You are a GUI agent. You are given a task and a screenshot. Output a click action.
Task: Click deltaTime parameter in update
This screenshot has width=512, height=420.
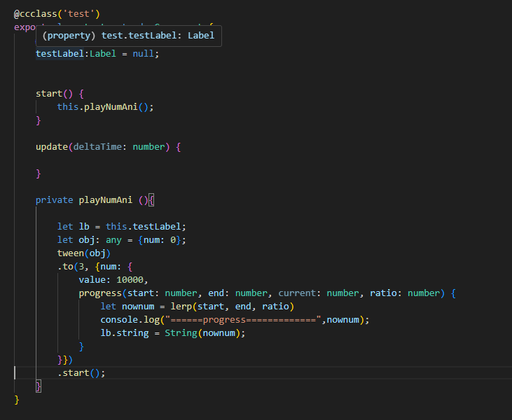click(x=97, y=147)
